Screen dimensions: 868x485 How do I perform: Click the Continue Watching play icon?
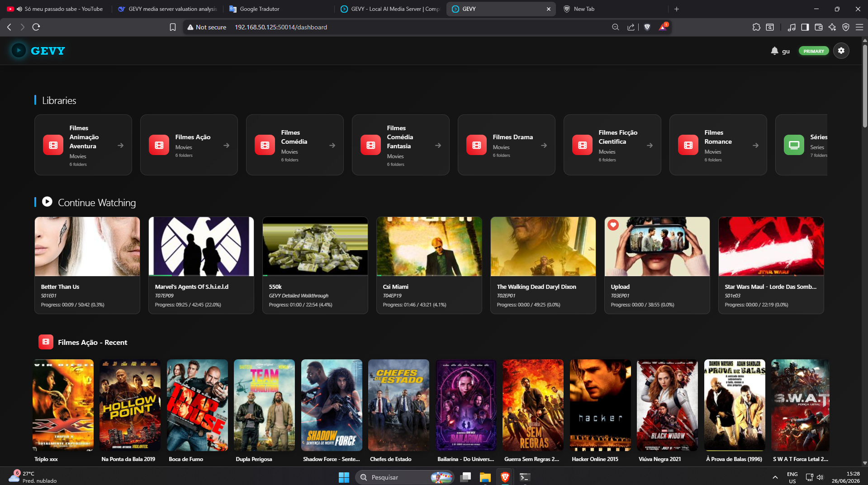point(47,202)
